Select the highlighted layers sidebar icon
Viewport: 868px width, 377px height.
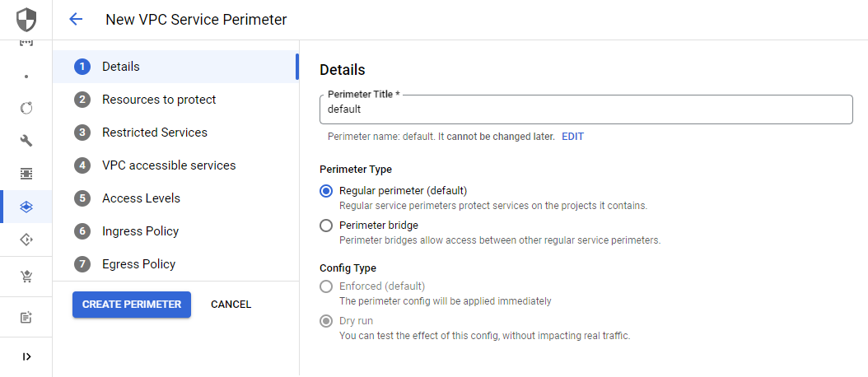[26, 207]
